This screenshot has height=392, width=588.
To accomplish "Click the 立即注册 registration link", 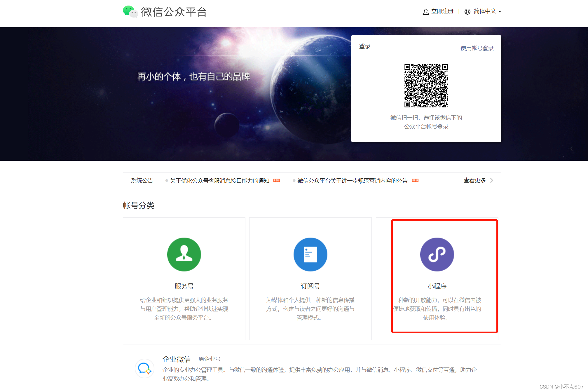I will point(442,12).
